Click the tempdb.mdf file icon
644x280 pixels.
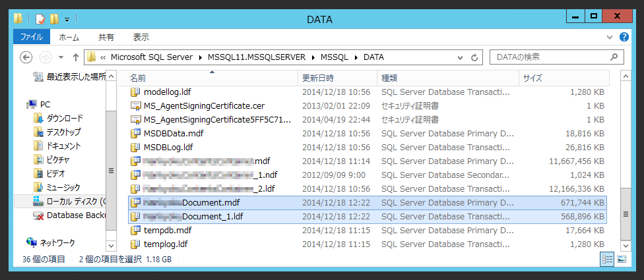click(135, 231)
